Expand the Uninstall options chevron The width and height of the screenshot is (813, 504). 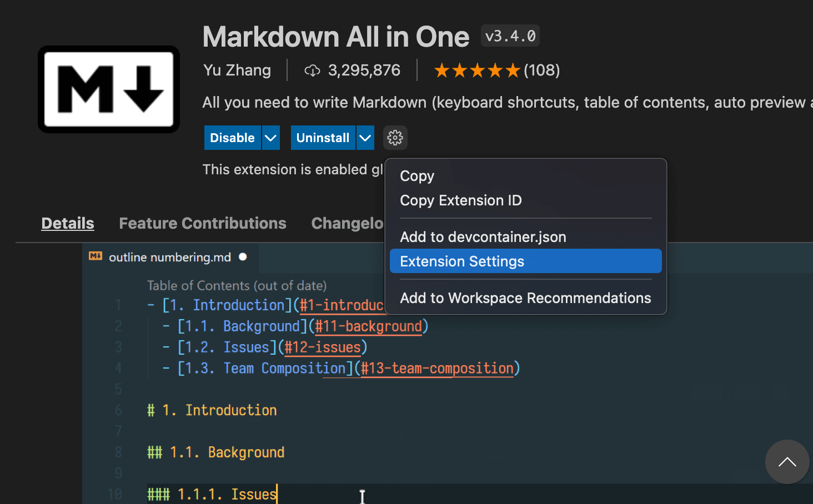pos(365,137)
